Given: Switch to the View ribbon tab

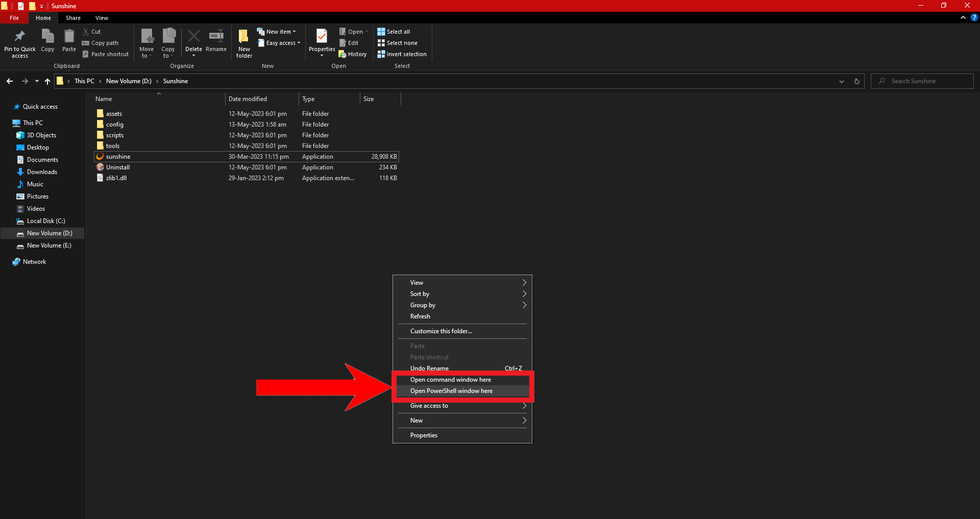Looking at the screenshot, I should pos(102,18).
